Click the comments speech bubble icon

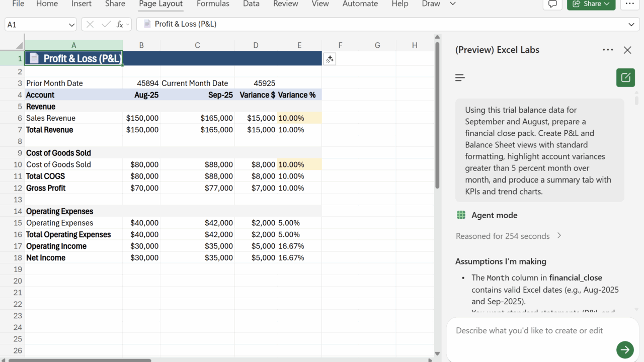pyautogui.click(x=552, y=4)
